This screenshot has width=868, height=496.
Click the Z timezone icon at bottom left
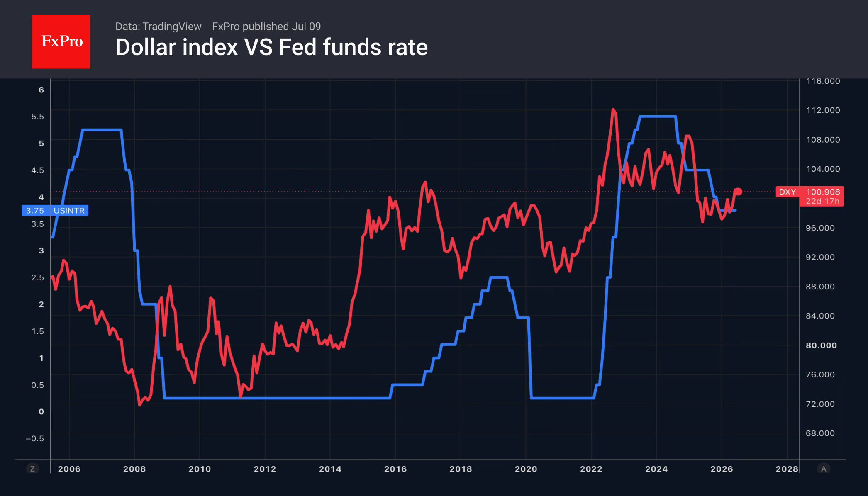tap(32, 469)
